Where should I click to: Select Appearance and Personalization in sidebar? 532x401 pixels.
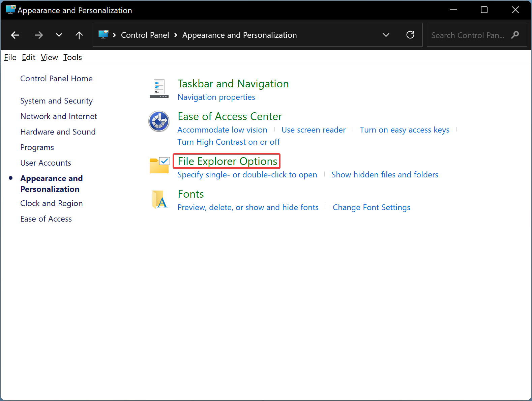point(52,184)
